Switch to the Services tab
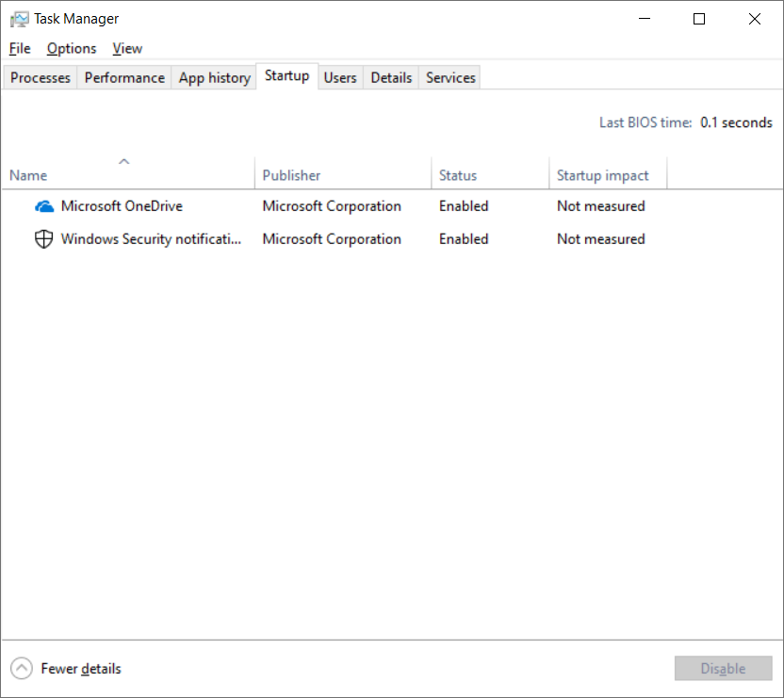 pos(450,77)
